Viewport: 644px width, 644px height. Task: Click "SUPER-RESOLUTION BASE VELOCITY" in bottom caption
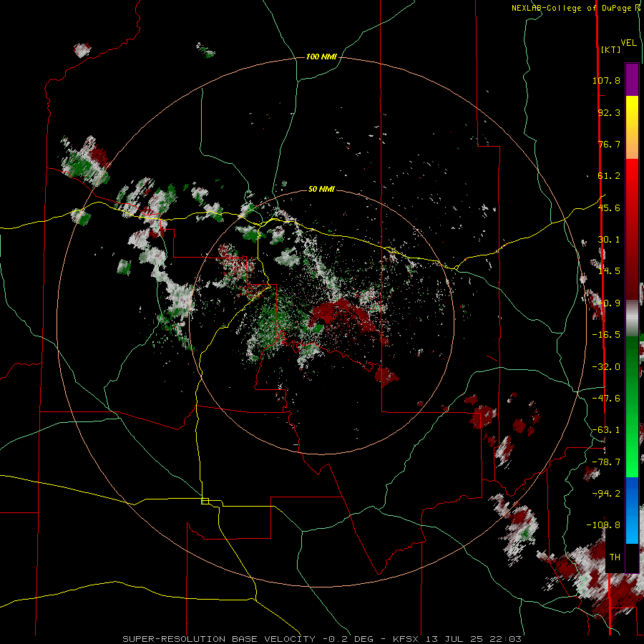pos(219,639)
